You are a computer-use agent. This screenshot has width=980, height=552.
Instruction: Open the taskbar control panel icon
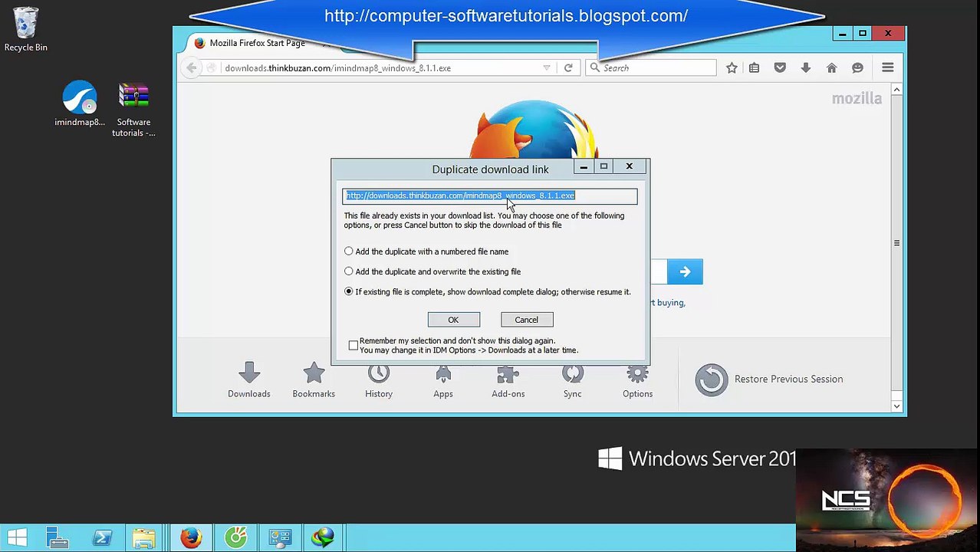[x=280, y=537]
